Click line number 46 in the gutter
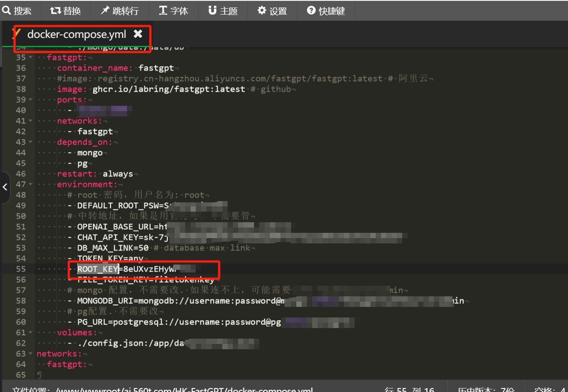The width and height of the screenshot is (568, 392). click(x=21, y=174)
